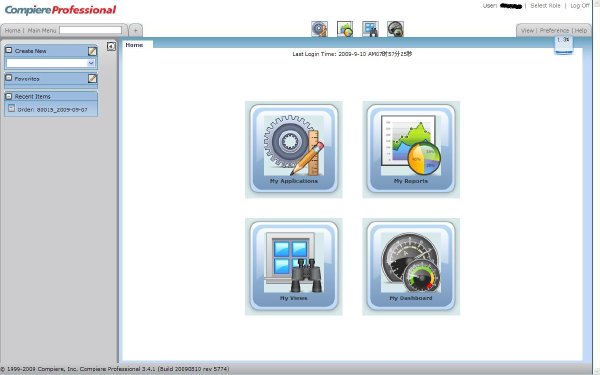Click the Compiere Professional logo

coord(60,10)
